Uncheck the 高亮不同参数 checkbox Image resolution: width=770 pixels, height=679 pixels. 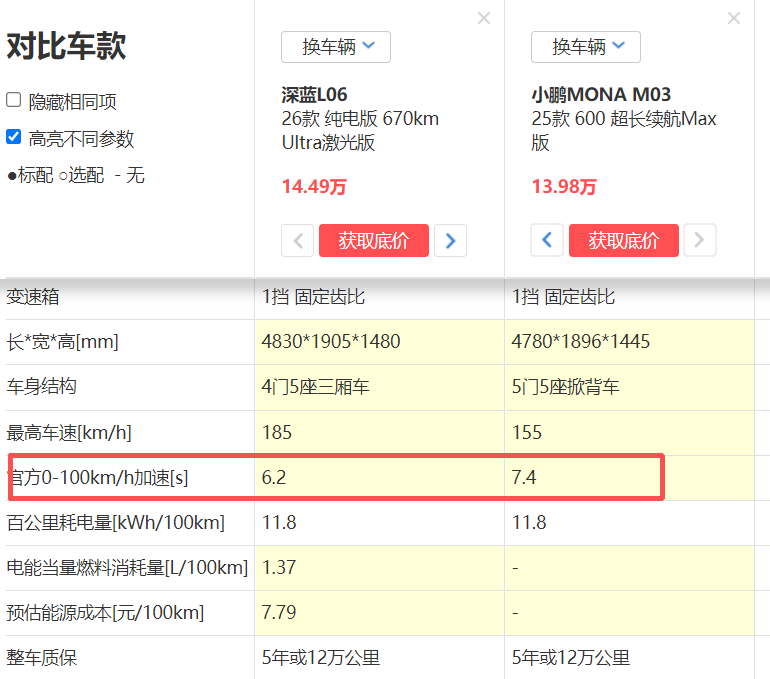[x=14, y=137]
